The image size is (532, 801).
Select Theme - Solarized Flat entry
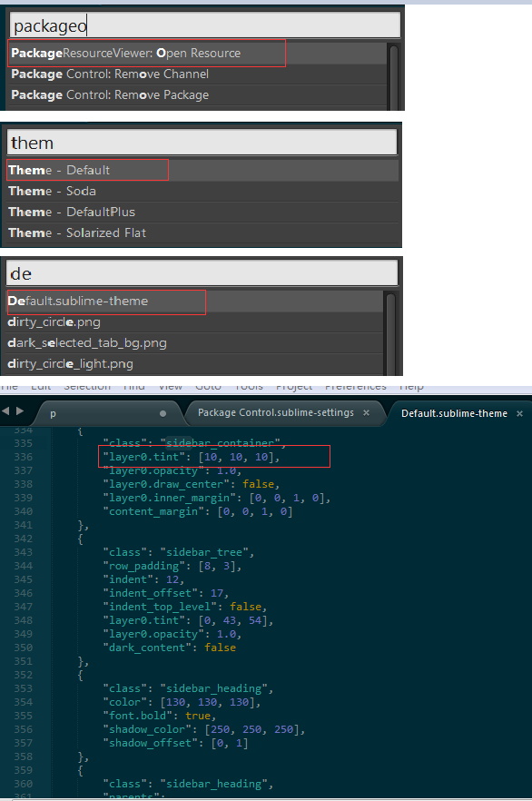coord(202,232)
